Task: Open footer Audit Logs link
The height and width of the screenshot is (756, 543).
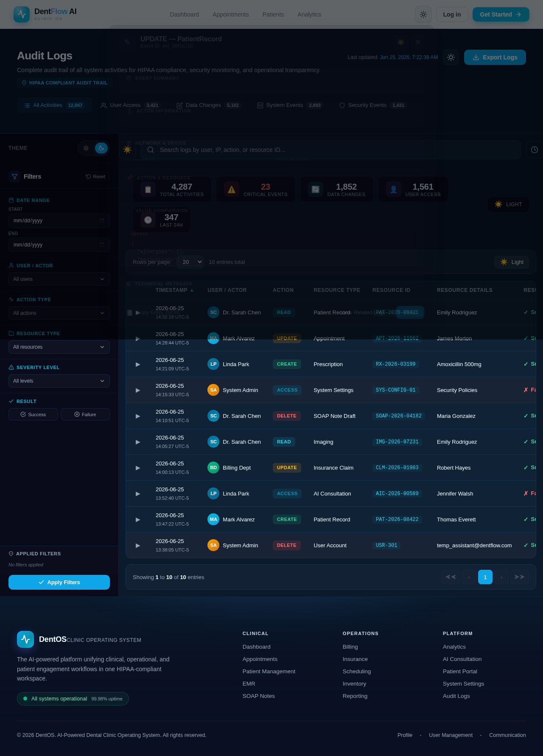Action: [x=456, y=696]
